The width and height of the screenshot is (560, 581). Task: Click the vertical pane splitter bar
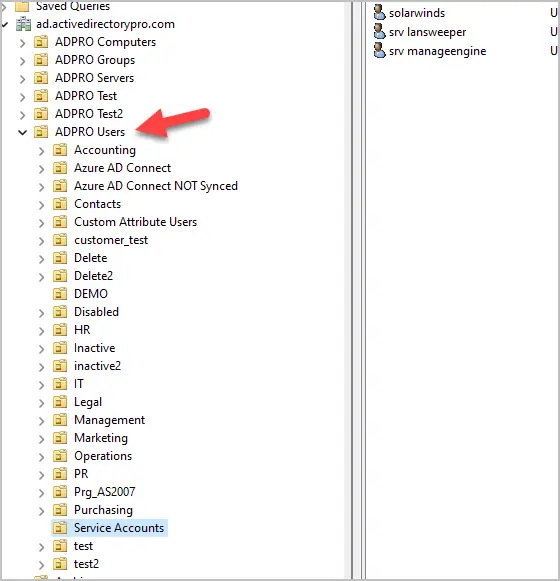pos(358,290)
